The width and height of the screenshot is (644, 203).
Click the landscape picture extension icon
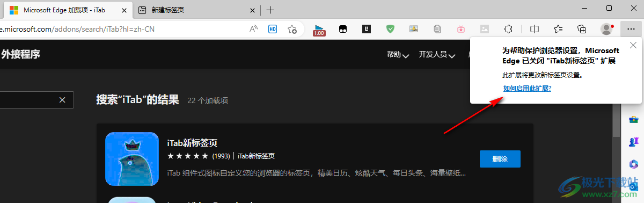[414, 29]
